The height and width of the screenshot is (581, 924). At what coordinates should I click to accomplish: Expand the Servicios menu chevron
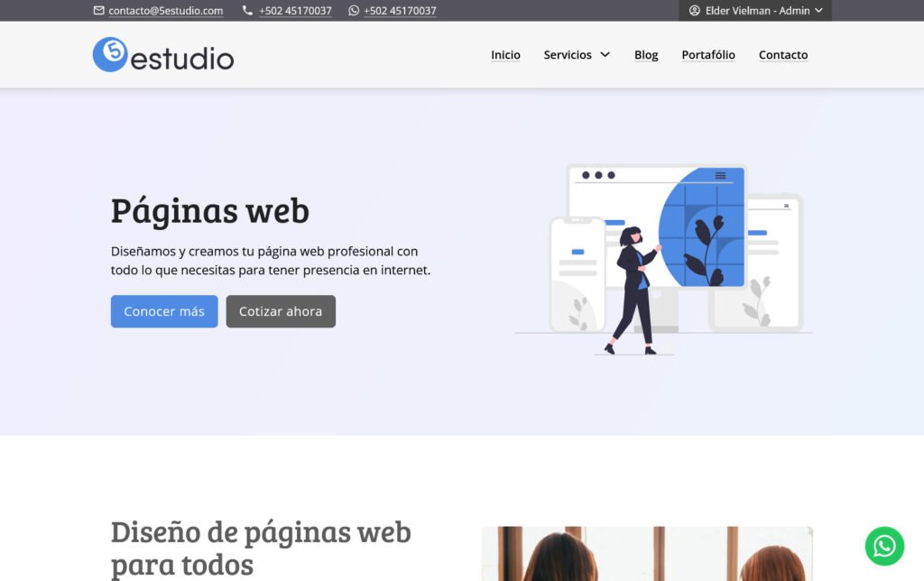605,55
